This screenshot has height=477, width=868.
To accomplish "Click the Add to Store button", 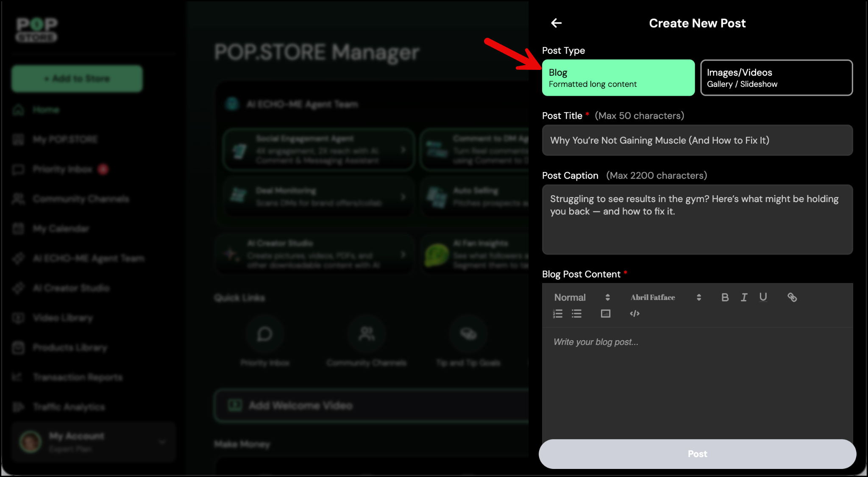I will pyautogui.click(x=77, y=79).
